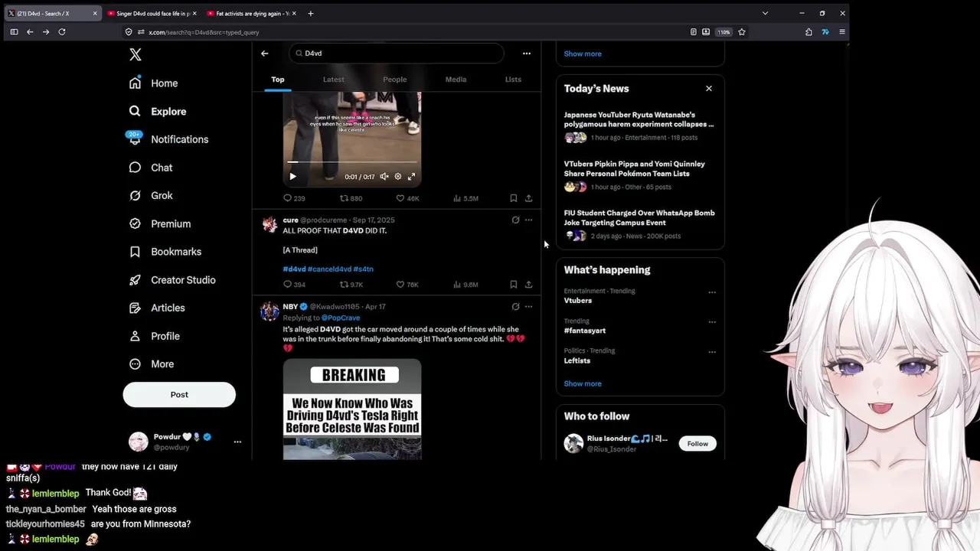Open Grok action on NBY's post
Viewport: 980px width, 551px height.
(515, 307)
